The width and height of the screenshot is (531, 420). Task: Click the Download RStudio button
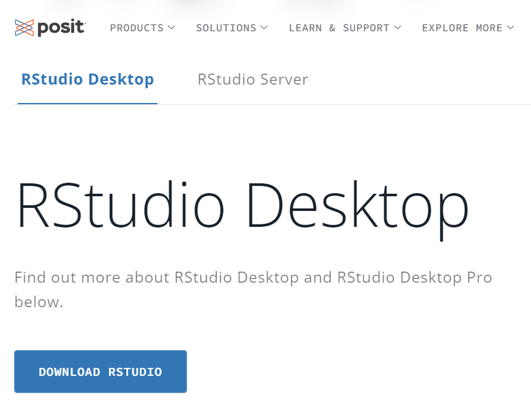(100, 372)
